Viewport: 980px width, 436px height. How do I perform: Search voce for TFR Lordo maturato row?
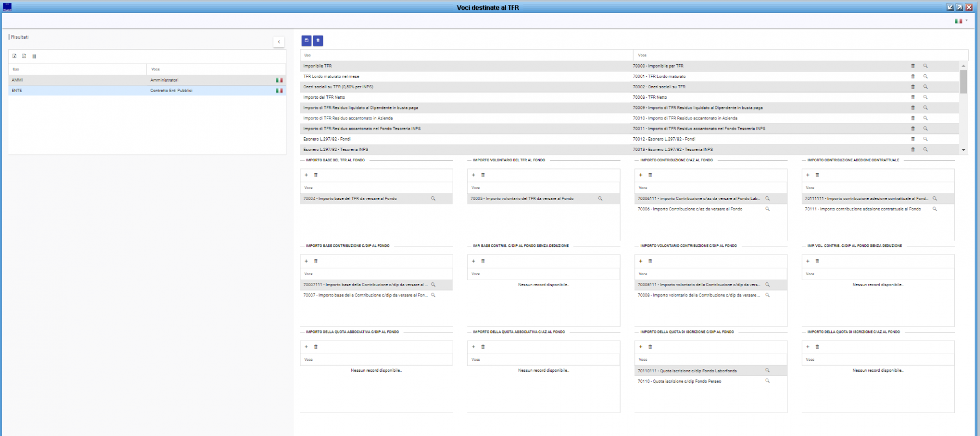pos(925,76)
